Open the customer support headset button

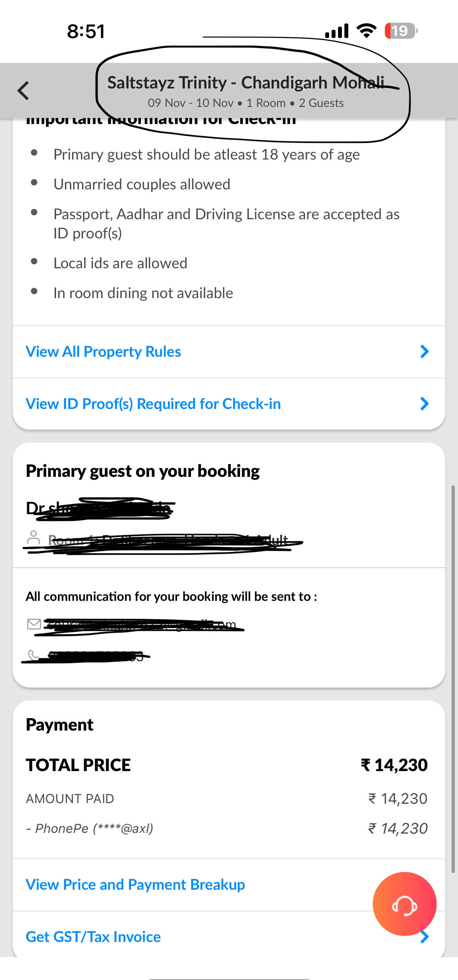(x=404, y=904)
